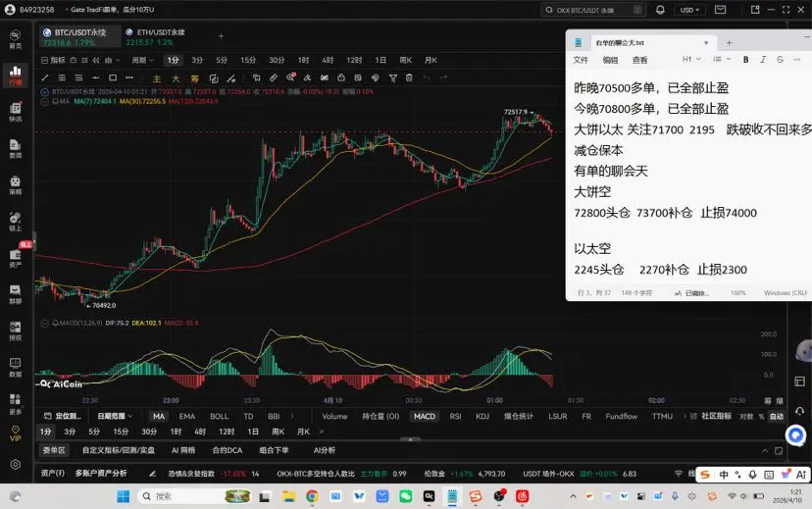Viewport: 812px width, 509px height.
Task: Click the 指标 indicators button
Action: click(x=53, y=60)
